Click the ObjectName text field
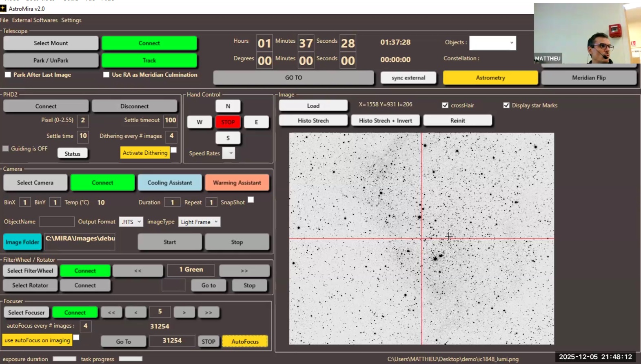 coord(57,222)
